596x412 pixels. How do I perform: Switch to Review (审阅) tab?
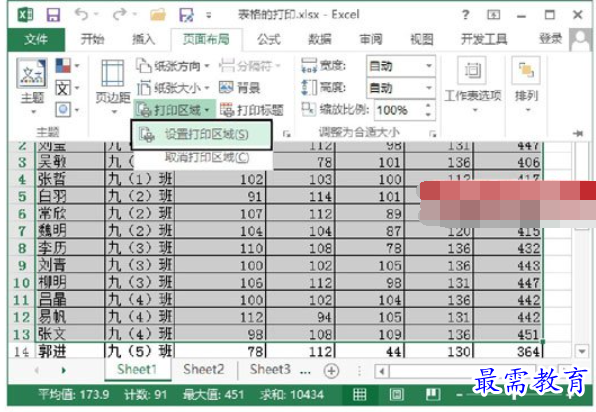[371, 39]
